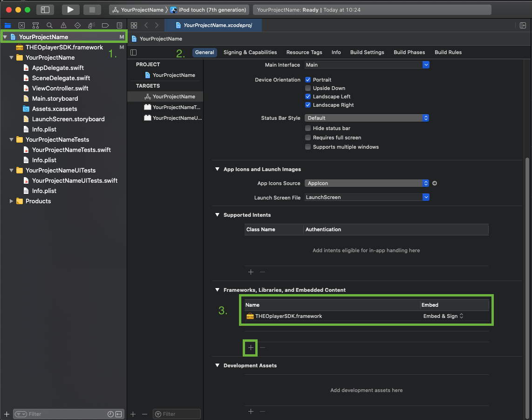Open the Status Bar Style dropdown
Image resolution: width=532 pixels, height=420 pixels.
pos(367,118)
